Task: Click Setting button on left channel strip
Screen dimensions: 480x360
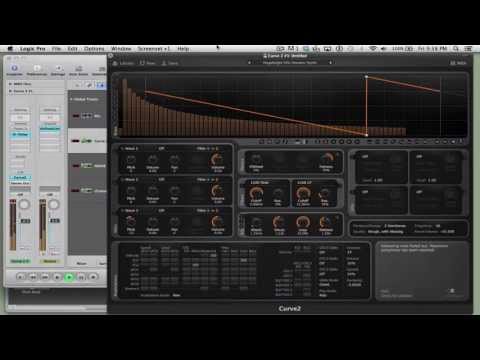Action: point(20,110)
